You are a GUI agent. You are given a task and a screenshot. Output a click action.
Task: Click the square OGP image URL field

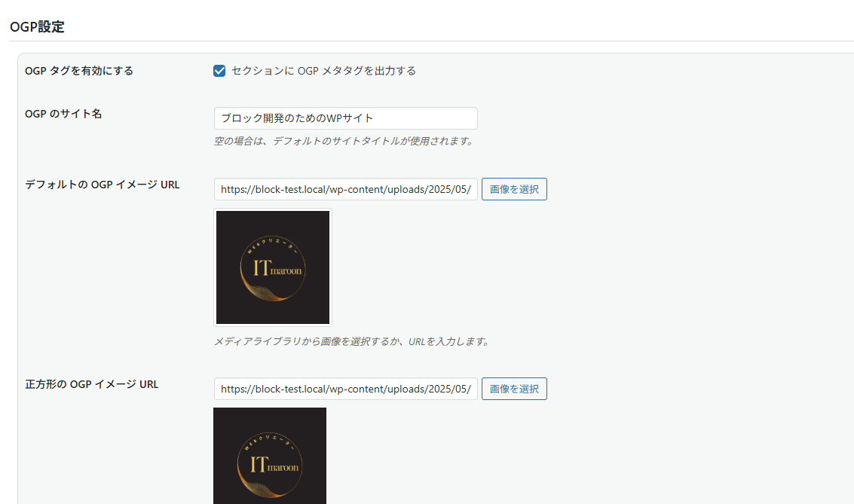tap(346, 389)
